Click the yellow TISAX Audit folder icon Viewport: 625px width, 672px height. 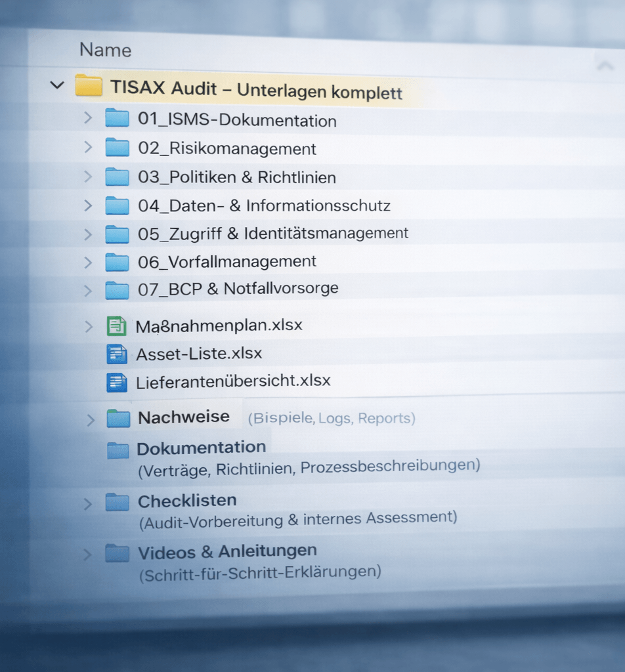[x=89, y=85]
